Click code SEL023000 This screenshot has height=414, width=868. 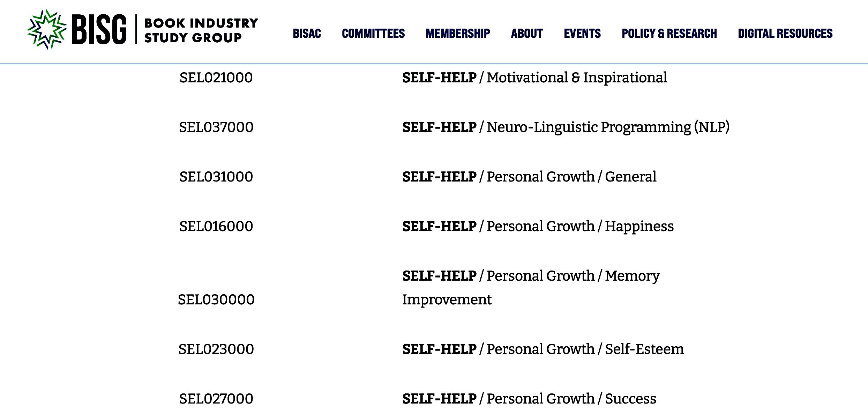coord(216,349)
